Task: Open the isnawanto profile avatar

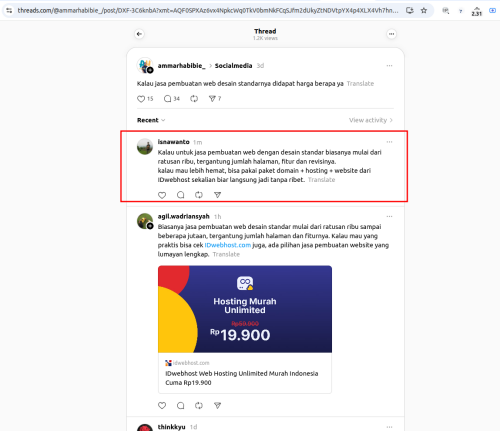Action: [x=145, y=147]
